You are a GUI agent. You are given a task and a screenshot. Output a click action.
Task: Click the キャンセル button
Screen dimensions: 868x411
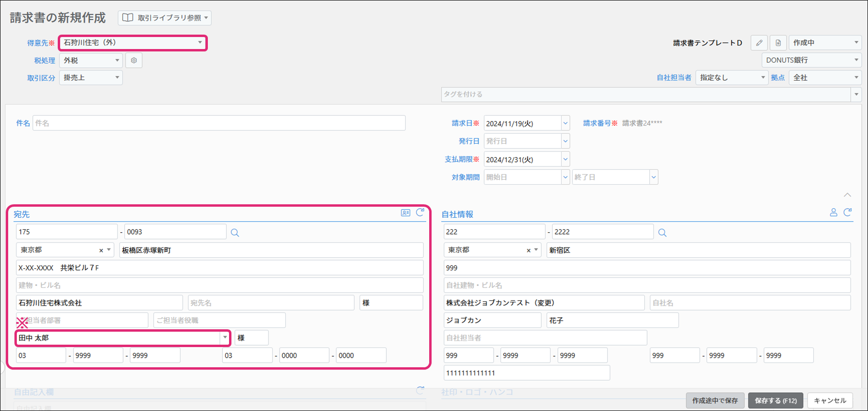pyautogui.click(x=830, y=400)
